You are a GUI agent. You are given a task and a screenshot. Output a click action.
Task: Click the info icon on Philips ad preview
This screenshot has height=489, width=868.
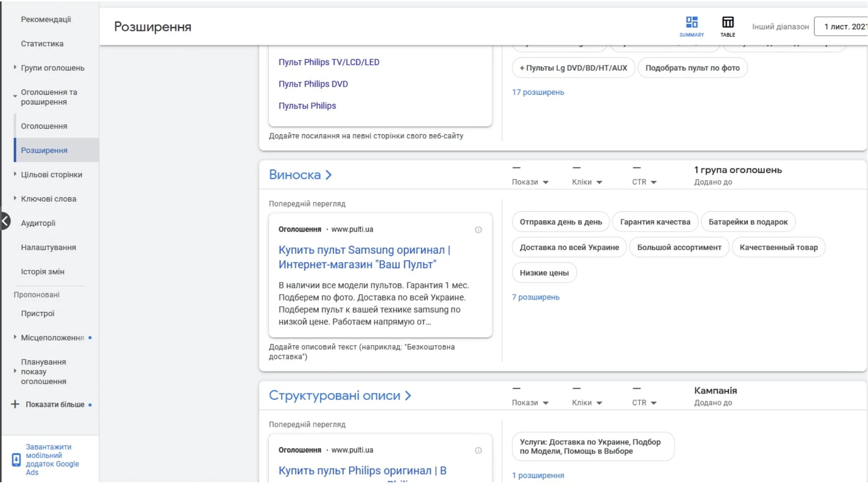(478, 450)
